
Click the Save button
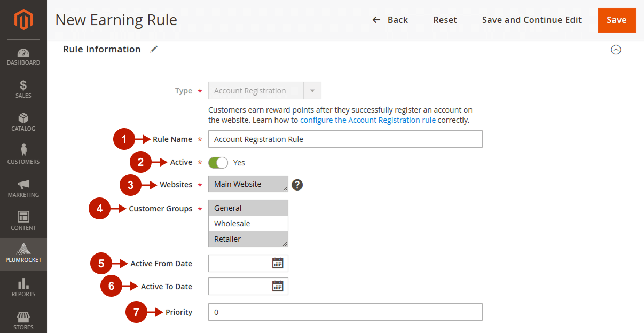(617, 20)
